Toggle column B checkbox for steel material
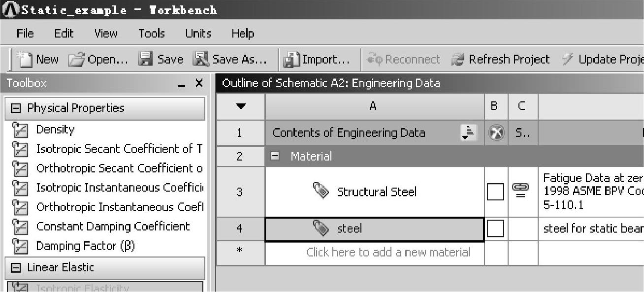The width and height of the screenshot is (644, 292). [x=495, y=228]
